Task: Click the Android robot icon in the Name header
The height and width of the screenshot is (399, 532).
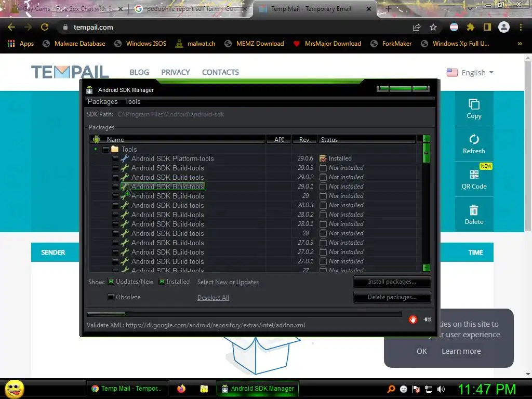Action: 97,139
